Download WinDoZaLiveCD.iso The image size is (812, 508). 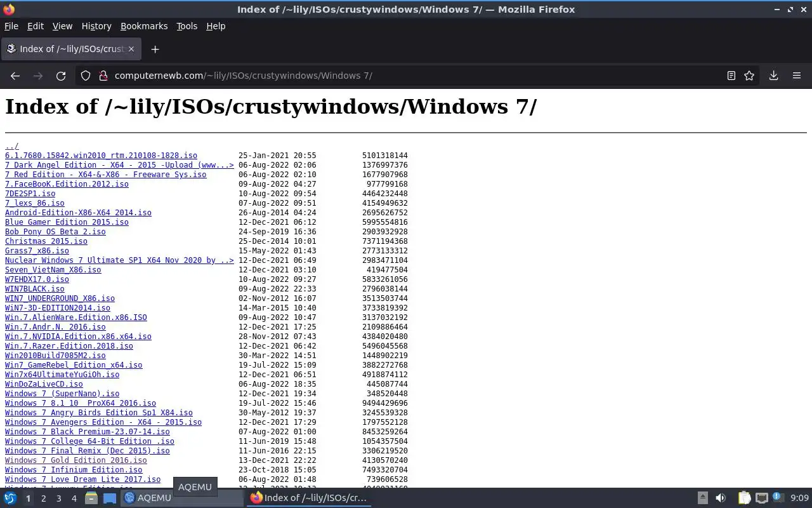(x=44, y=384)
